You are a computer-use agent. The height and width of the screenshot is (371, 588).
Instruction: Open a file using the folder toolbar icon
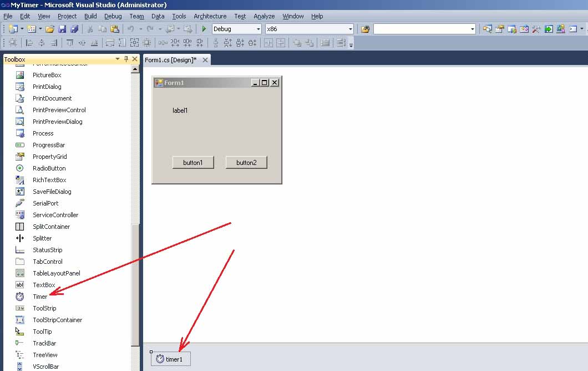[49, 28]
